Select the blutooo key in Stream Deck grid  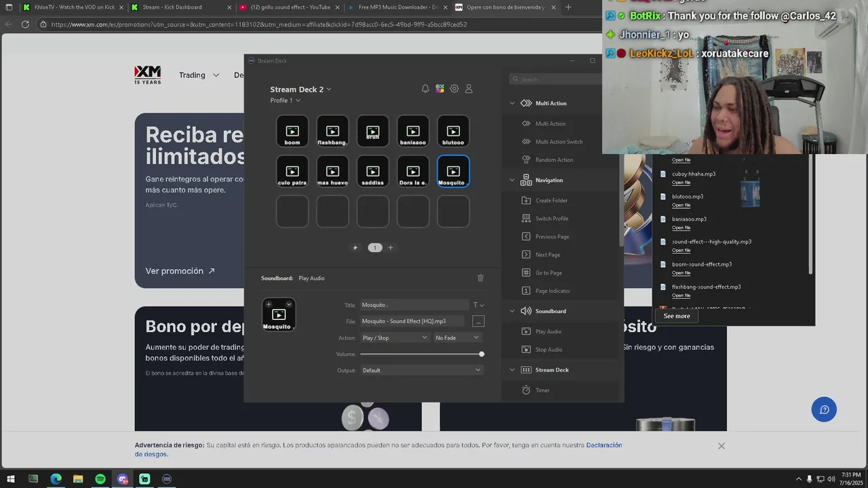453,131
